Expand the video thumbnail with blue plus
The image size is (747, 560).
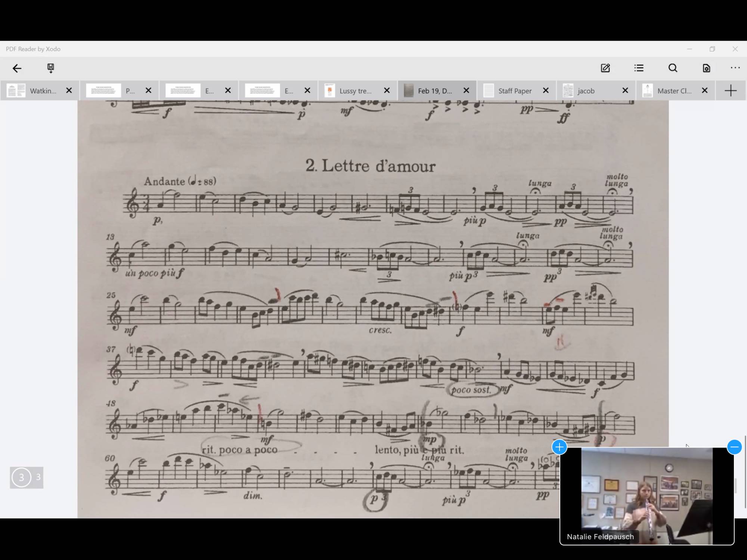(x=559, y=447)
